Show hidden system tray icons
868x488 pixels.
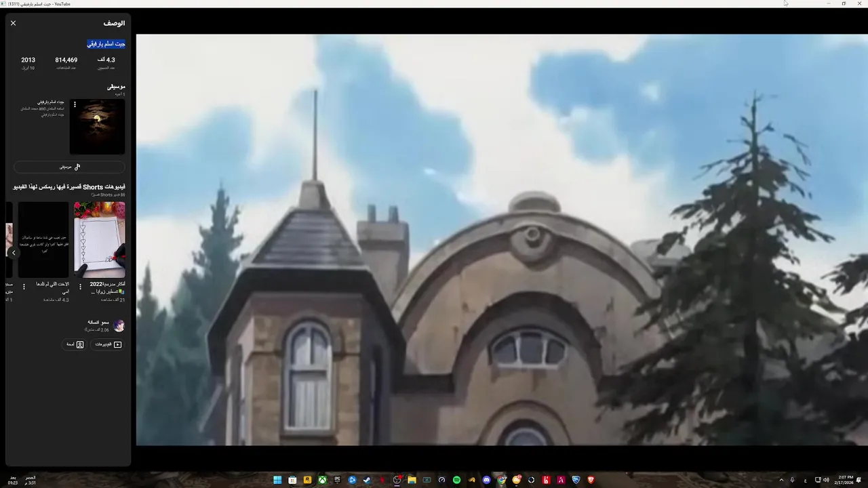tap(781, 480)
